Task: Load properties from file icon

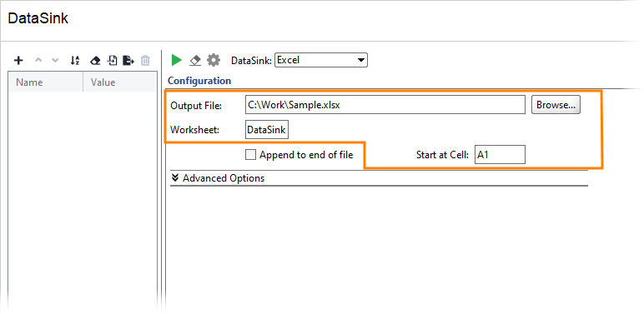Action: pos(112,61)
